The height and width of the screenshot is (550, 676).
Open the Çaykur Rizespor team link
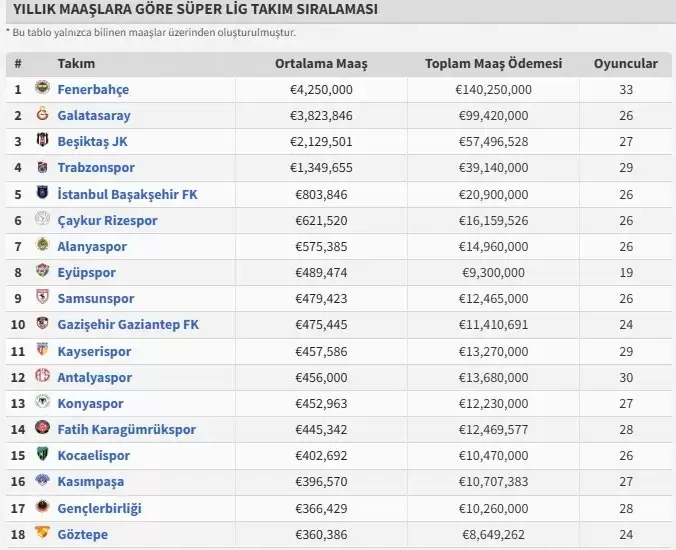[x=107, y=220]
